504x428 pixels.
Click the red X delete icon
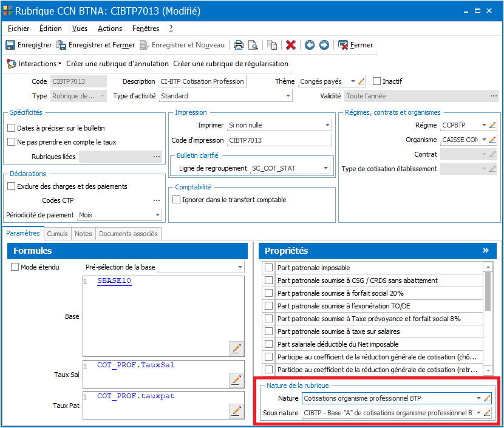click(x=291, y=45)
